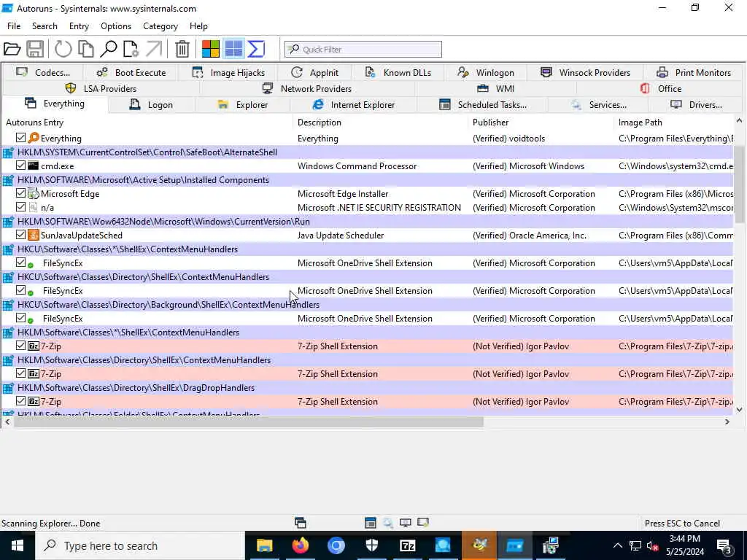Sort by the Autoruns Entry column header
Viewport: 747px width, 560px height.
[147, 122]
